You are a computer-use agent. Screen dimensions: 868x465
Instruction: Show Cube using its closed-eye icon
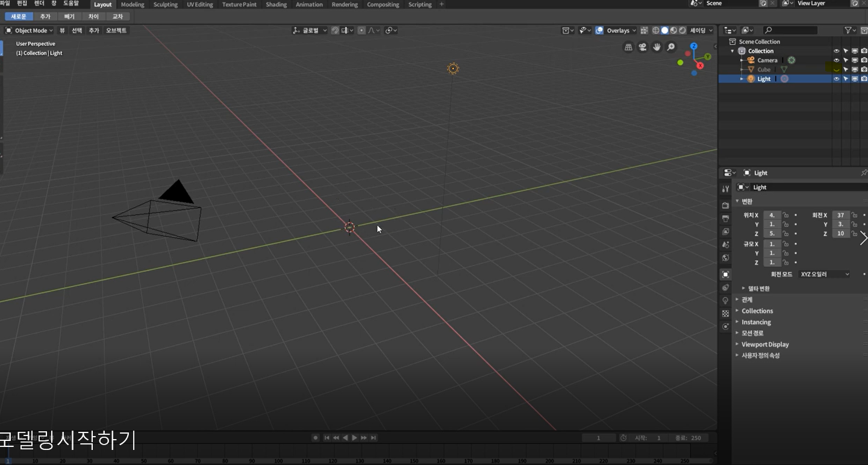[836, 70]
